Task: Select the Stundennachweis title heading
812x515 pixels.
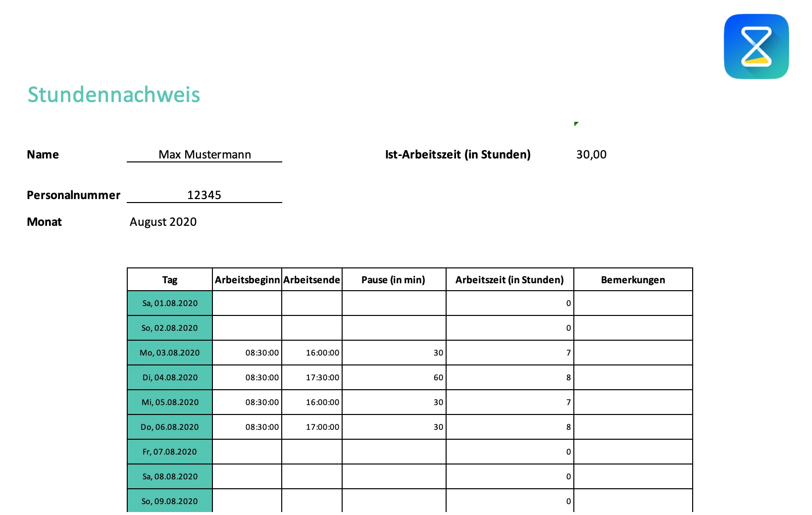Action: (114, 95)
